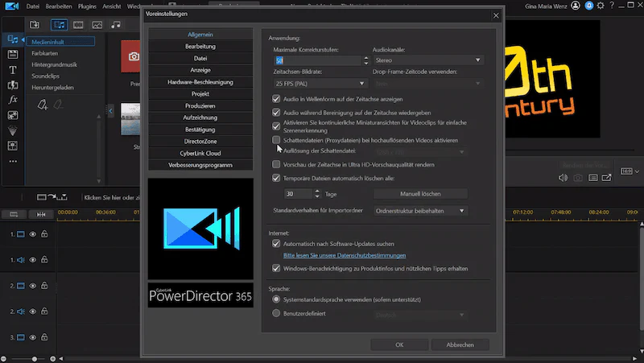The image size is (644, 363).
Task: Click lock icon on audio track 2
Action: coord(44,311)
